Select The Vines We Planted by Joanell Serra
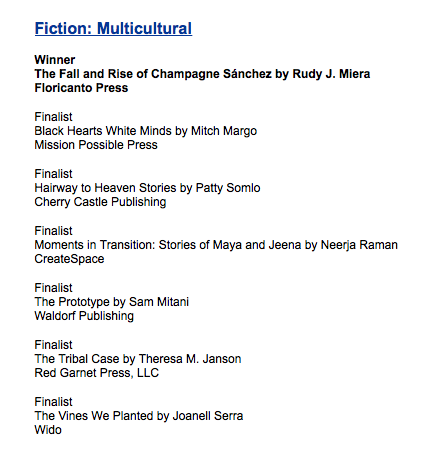This screenshot has height=458, width=432. [x=139, y=416]
